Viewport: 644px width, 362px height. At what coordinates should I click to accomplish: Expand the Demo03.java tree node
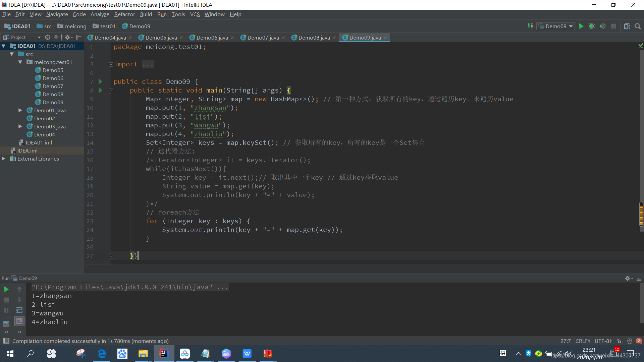coord(20,126)
